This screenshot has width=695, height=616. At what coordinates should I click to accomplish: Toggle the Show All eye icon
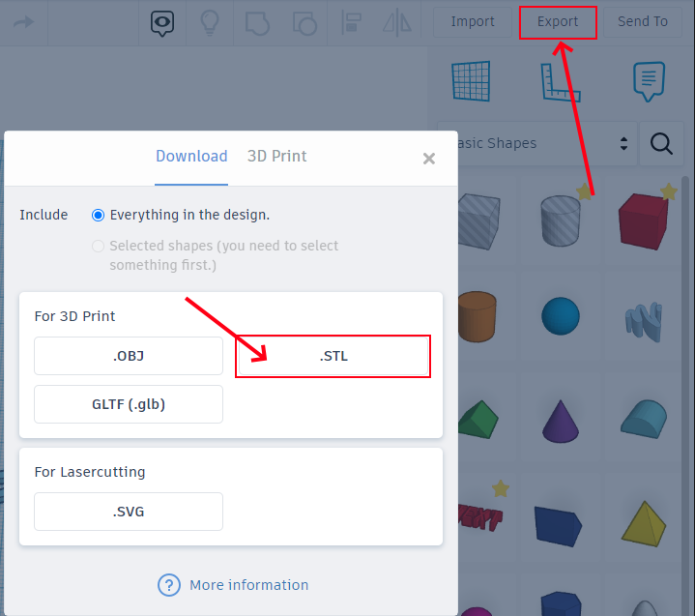[162, 22]
